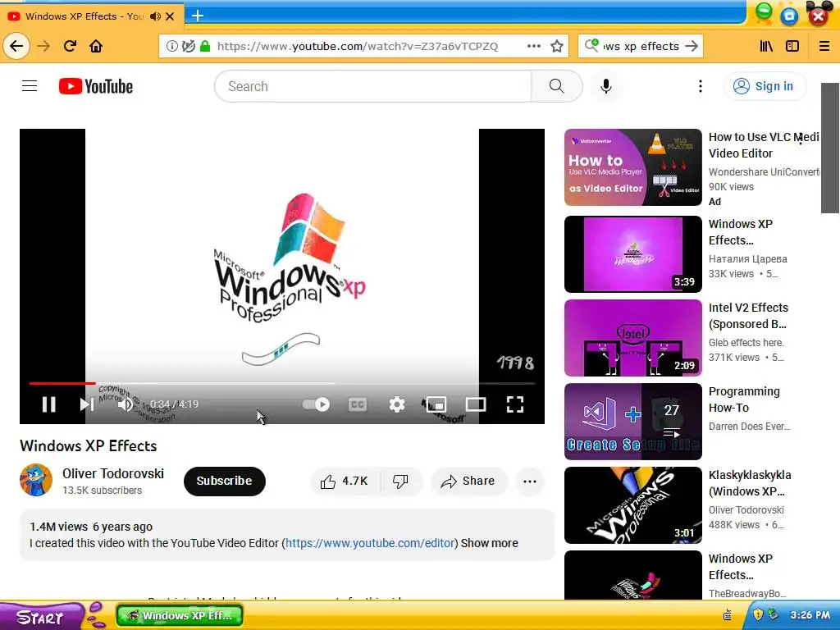
Task: Seek on the video progress bar
Action: click(x=282, y=384)
